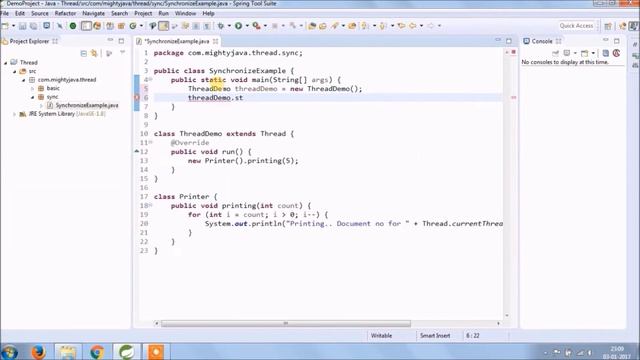Image resolution: width=640 pixels, height=360 pixels.
Task: Open Google Chrome from the taskbar
Action: coord(97,352)
